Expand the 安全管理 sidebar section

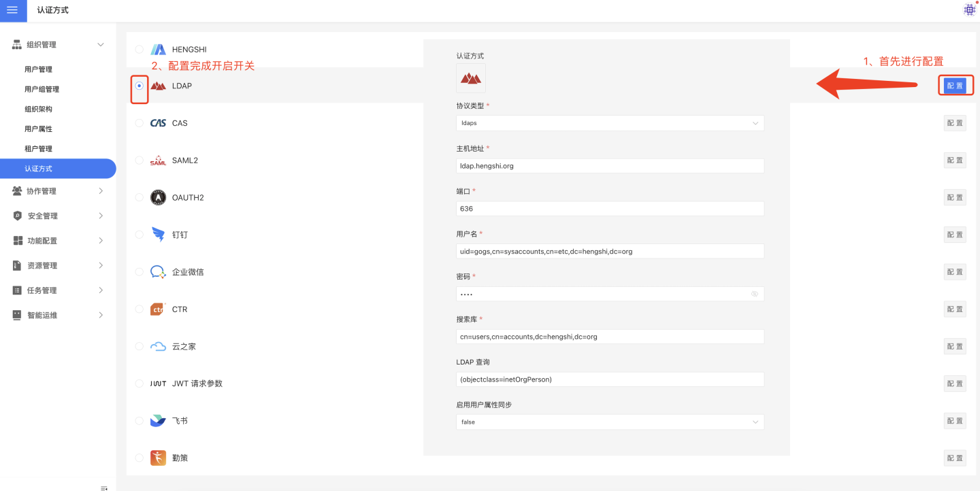(58, 216)
